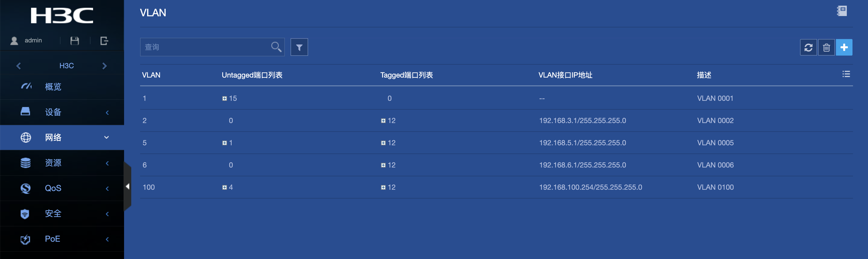Click the H3C logo
Screen dimensions: 868x259
click(x=62, y=16)
